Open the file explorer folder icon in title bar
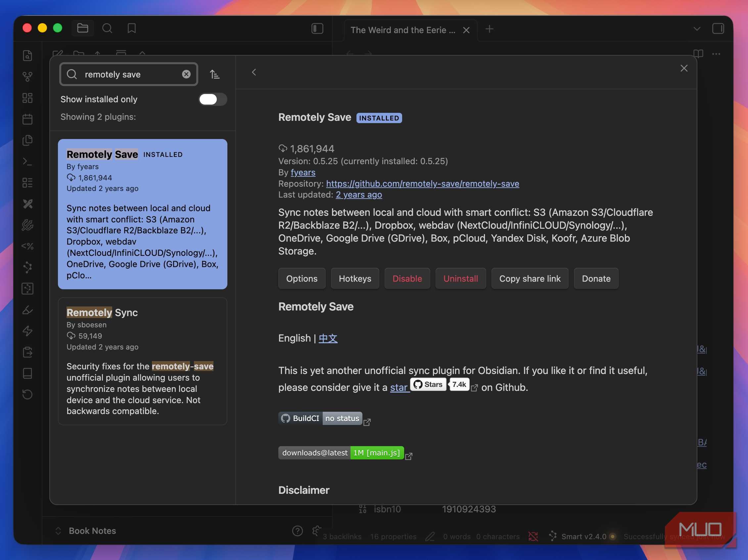This screenshot has width=748, height=560. pyautogui.click(x=82, y=28)
